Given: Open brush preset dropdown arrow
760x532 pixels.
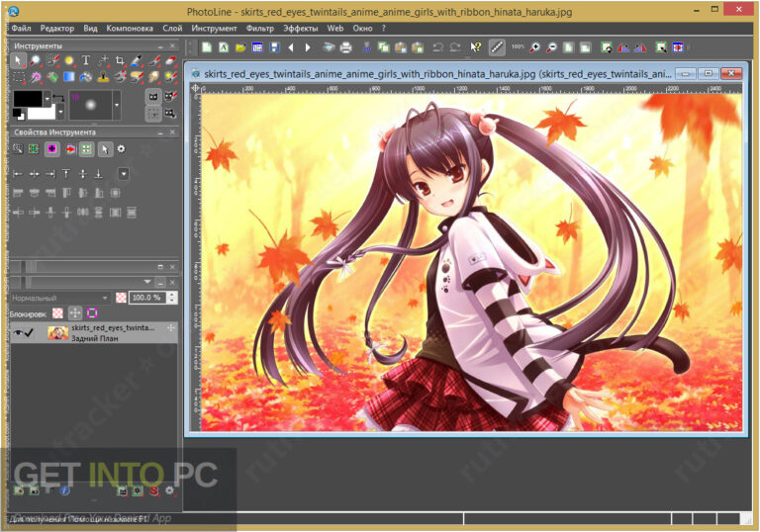Looking at the screenshot, I should (x=117, y=105).
